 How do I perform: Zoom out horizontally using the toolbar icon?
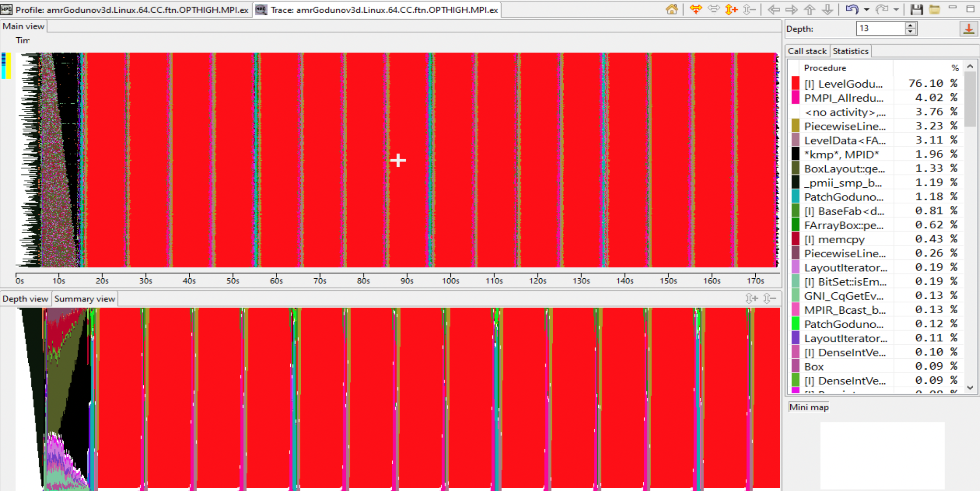click(x=714, y=9)
